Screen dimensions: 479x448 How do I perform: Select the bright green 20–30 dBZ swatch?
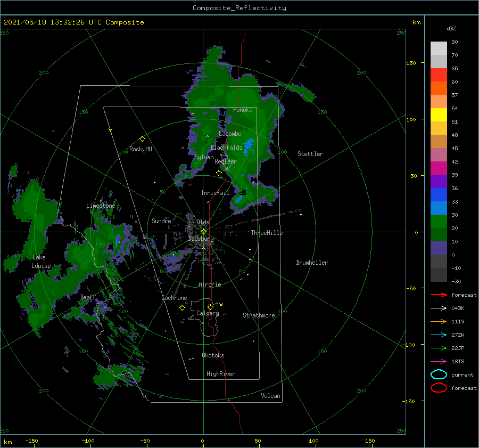pyautogui.click(x=439, y=222)
